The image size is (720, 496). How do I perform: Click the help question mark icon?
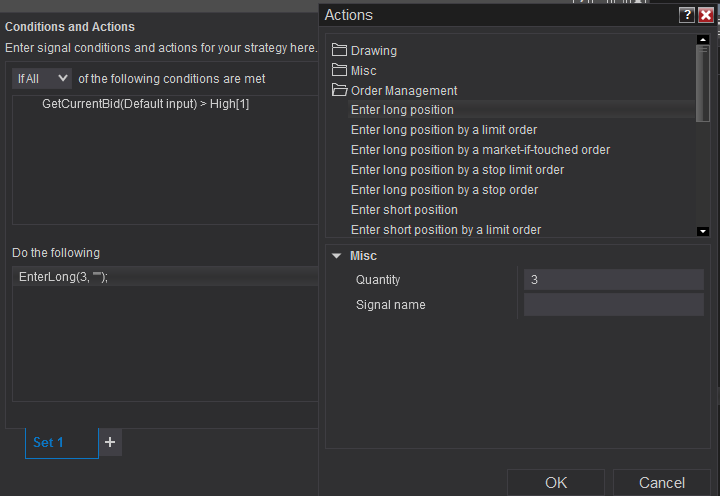tap(686, 15)
